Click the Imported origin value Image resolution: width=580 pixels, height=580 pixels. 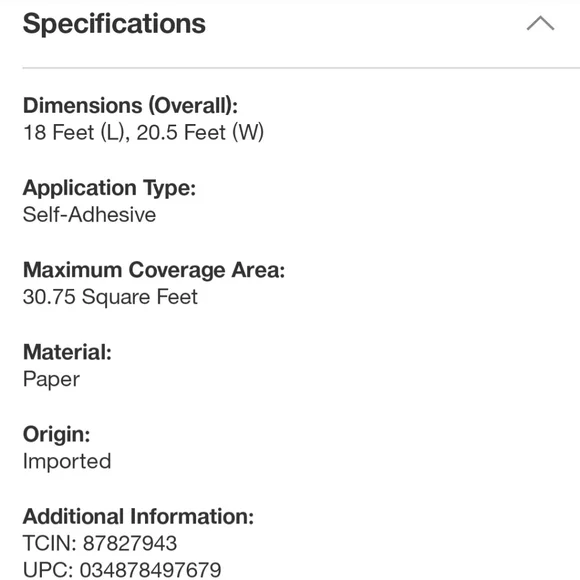(67, 461)
